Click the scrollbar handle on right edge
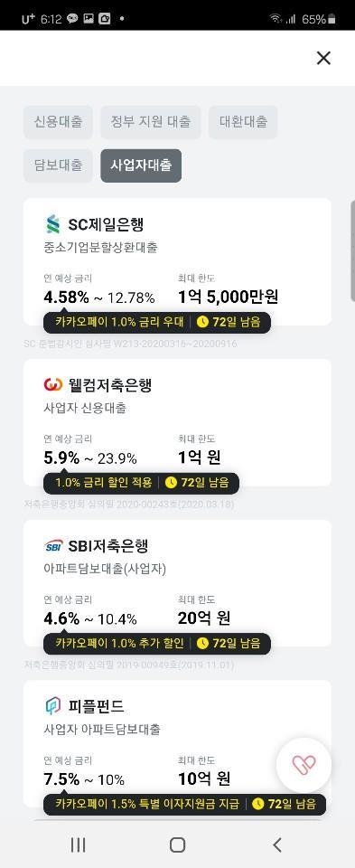The width and height of the screenshot is (355, 868). 352,250
